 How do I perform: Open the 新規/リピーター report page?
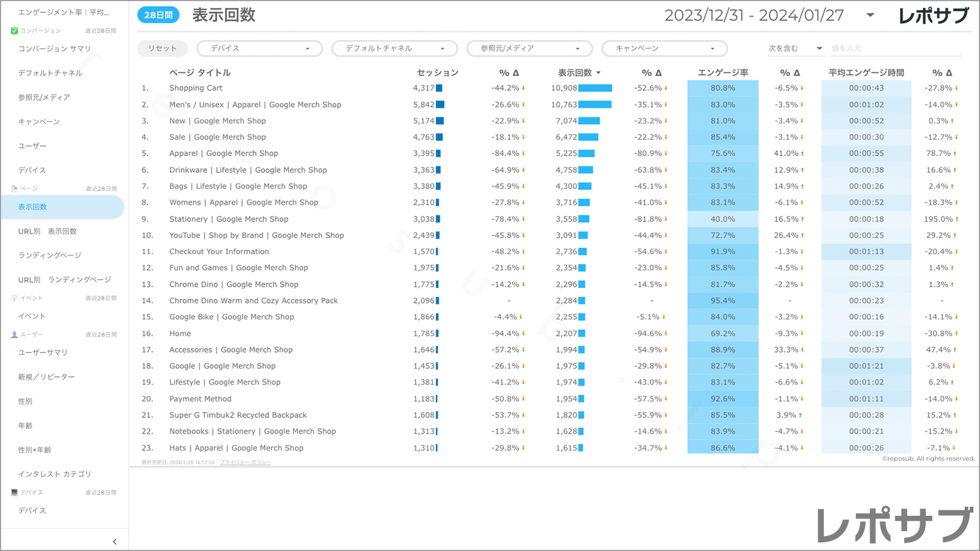coord(46,377)
